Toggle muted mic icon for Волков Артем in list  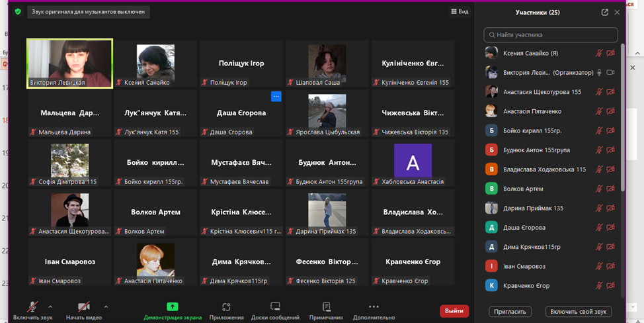[599, 189]
